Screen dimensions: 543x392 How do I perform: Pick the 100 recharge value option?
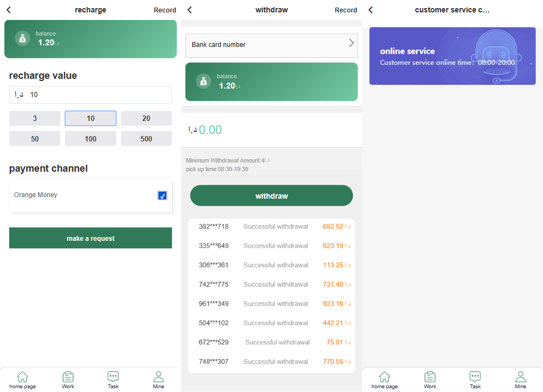point(90,139)
